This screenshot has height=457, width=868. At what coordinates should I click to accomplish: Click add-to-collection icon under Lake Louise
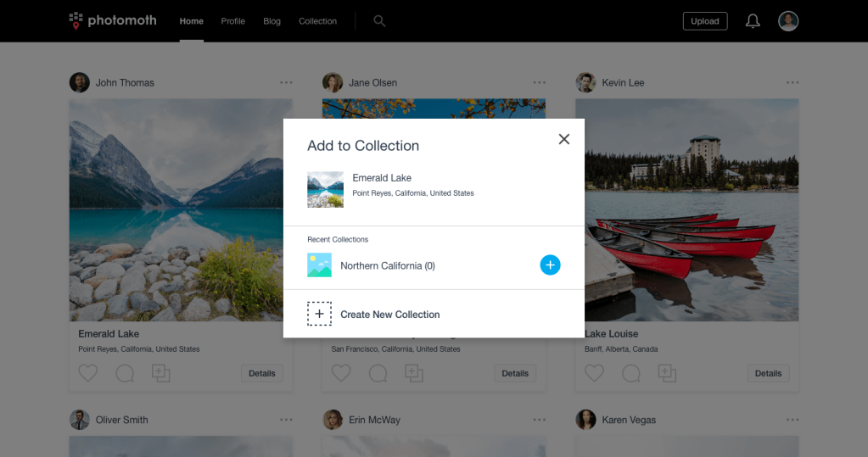[668, 373]
